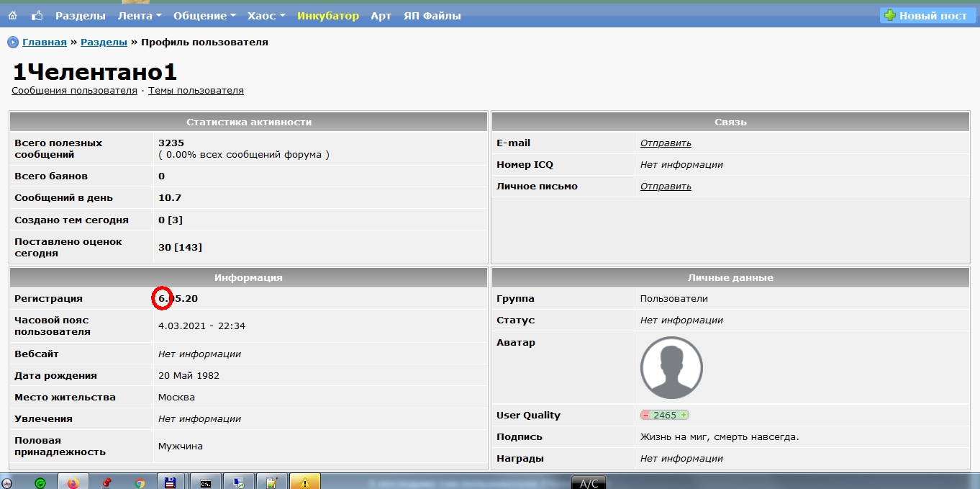The image size is (980, 489).
Task: View Сообщения пользователя link
Action: tap(74, 91)
